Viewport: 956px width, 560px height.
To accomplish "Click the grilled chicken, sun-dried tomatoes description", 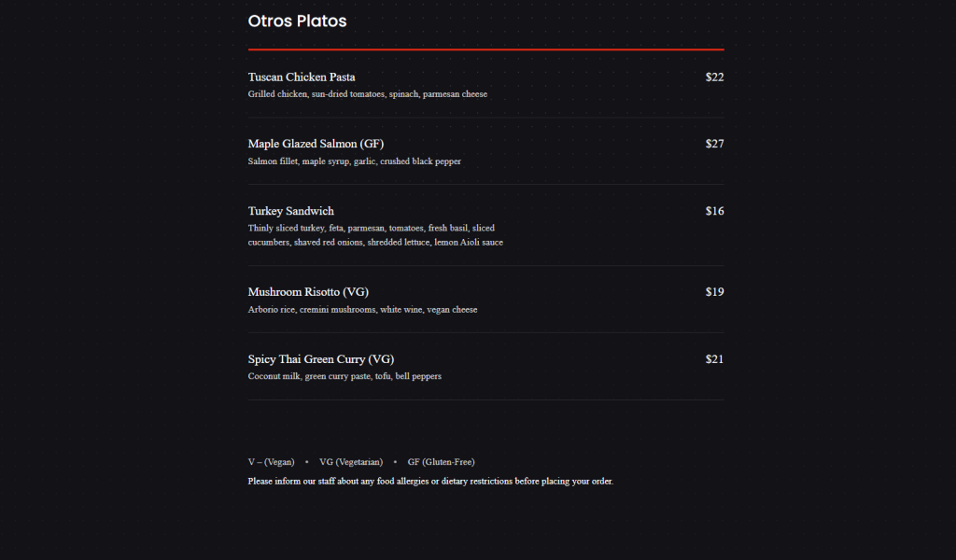I will click(x=368, y=94).
